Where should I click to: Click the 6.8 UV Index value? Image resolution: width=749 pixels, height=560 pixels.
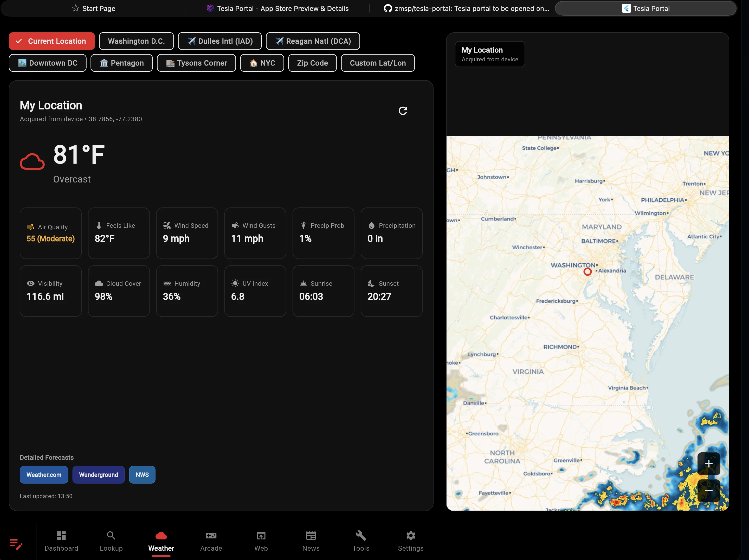click(x=238, y=297)
